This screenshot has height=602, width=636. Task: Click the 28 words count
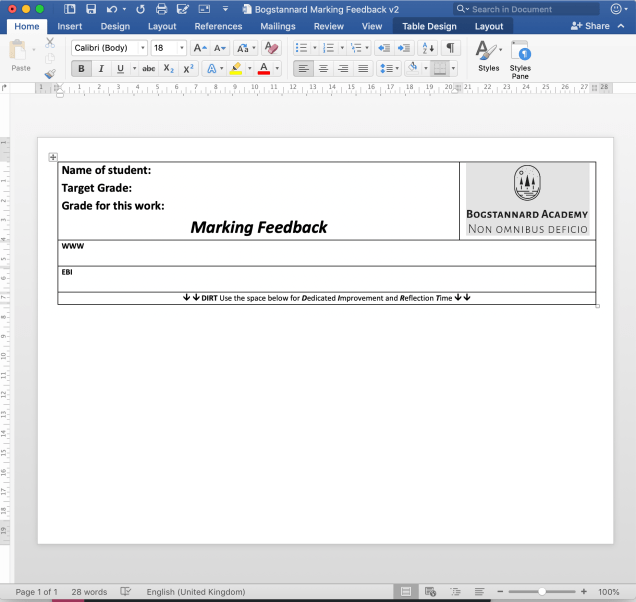click(x=89, y=591)
